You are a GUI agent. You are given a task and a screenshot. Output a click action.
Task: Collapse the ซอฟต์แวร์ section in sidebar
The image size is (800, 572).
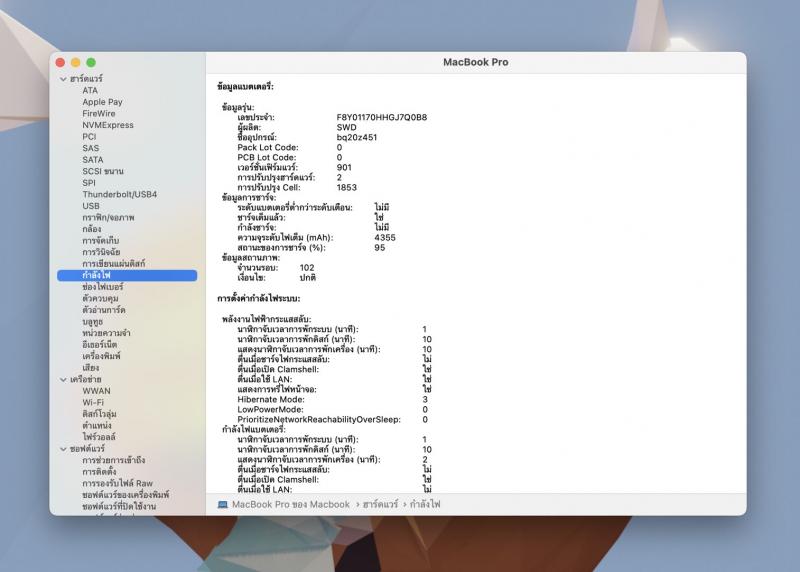tap(63, 449)
